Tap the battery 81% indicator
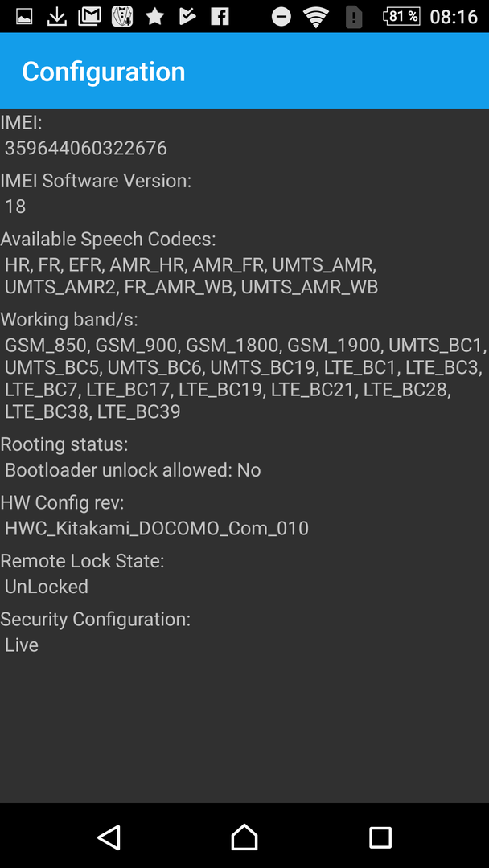 click(x=402, y=17)
